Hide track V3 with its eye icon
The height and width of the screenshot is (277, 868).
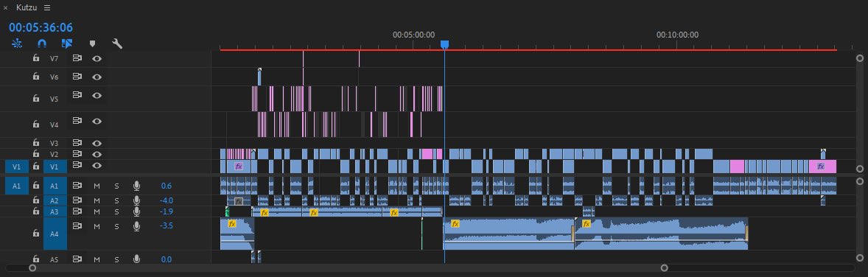point(97,143)
